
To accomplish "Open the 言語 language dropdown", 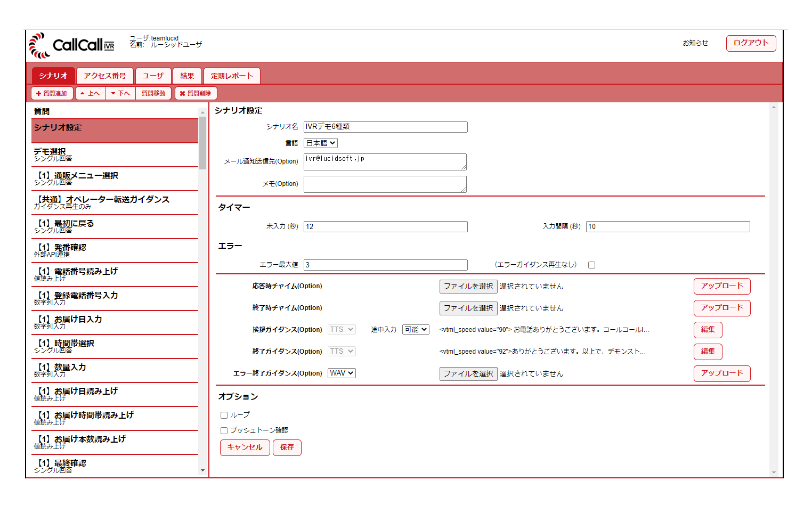I will pos(321,143).
